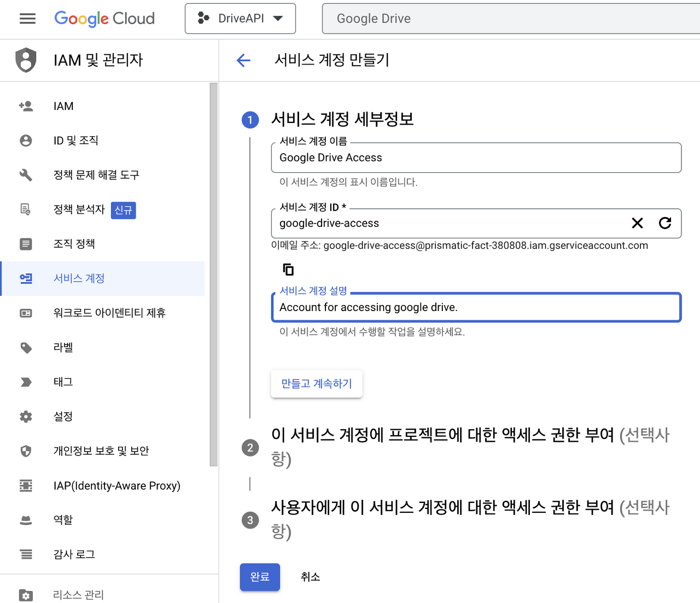
Task: Open IAP(Identity-Aware Proxy) menu item
Action: (x=103, y=485)
